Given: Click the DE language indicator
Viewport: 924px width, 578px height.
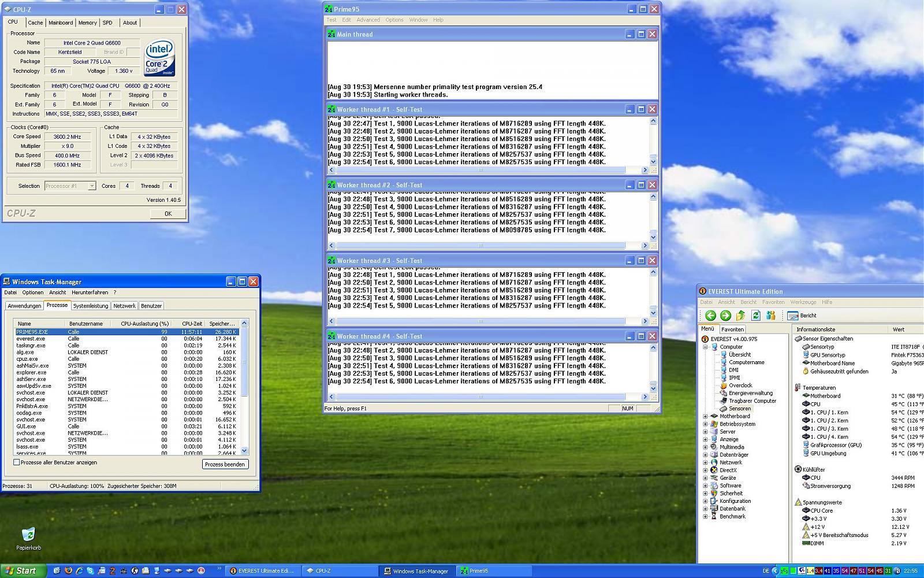Looking at the screenshot, I should [x=766, y=571].
